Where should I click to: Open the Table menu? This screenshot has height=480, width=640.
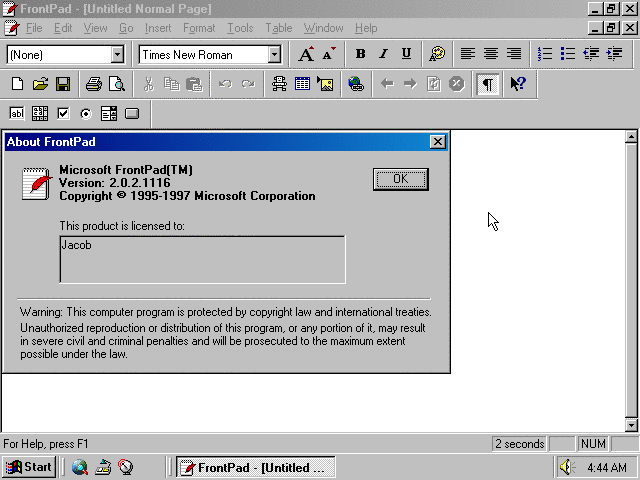pos(278,28)
